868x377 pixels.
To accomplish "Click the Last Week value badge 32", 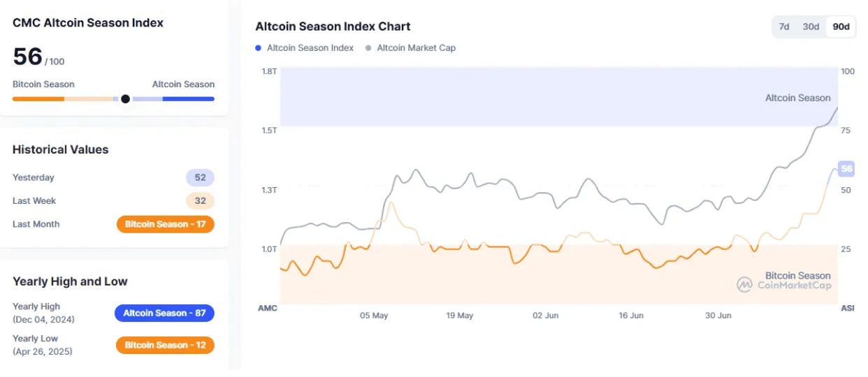I will (x=200, y=201).
